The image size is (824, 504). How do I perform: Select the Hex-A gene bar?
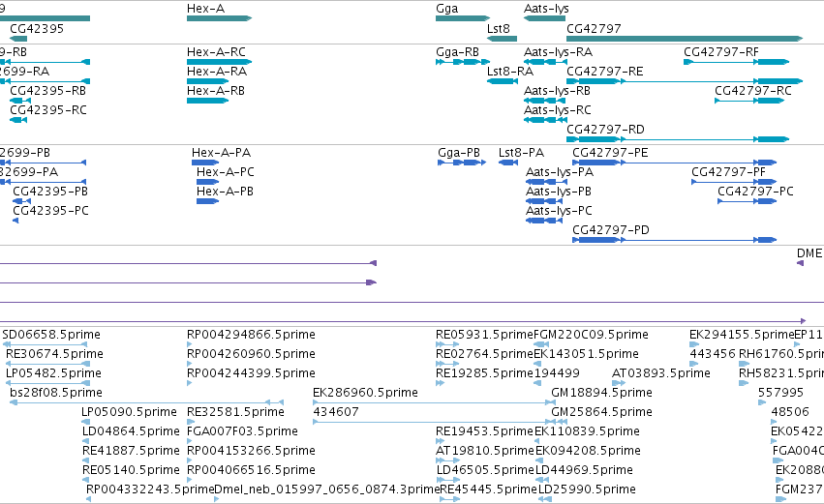tap(219, 18)
